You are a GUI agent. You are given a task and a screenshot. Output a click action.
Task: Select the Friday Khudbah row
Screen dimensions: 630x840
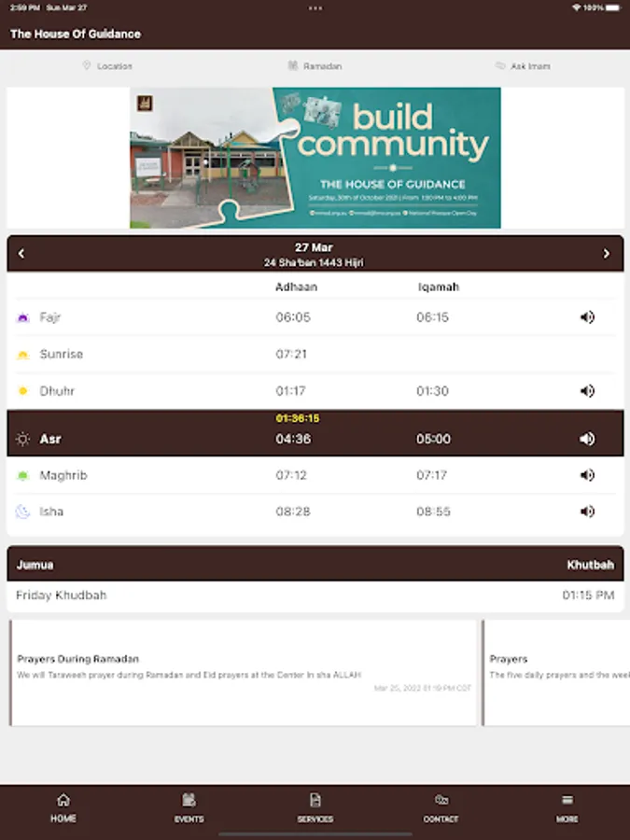(x=315, y=595)
